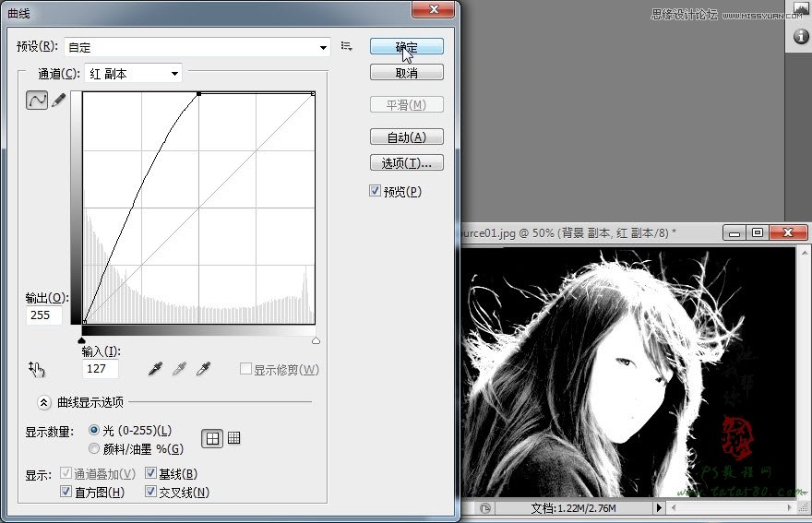Open the 预设(R) preset dropdown
The width and height of the screenshot is (812, 523).
(197, 47)
